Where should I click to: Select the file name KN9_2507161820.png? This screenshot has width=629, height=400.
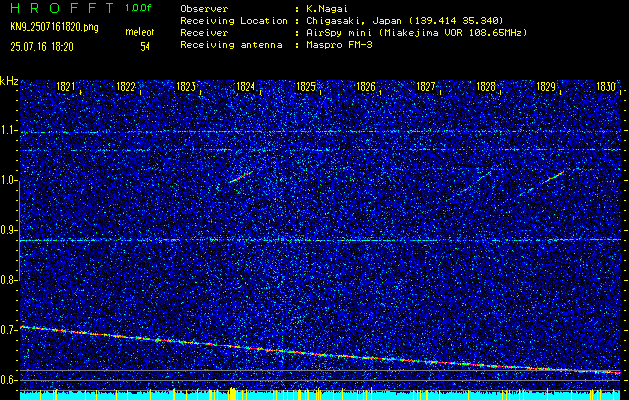(x=54, y=28)
